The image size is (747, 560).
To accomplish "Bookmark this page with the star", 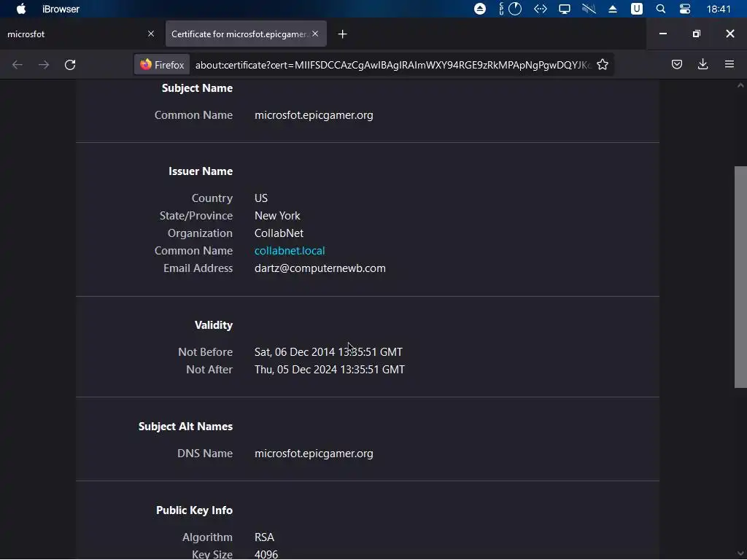I will point(603,65).
